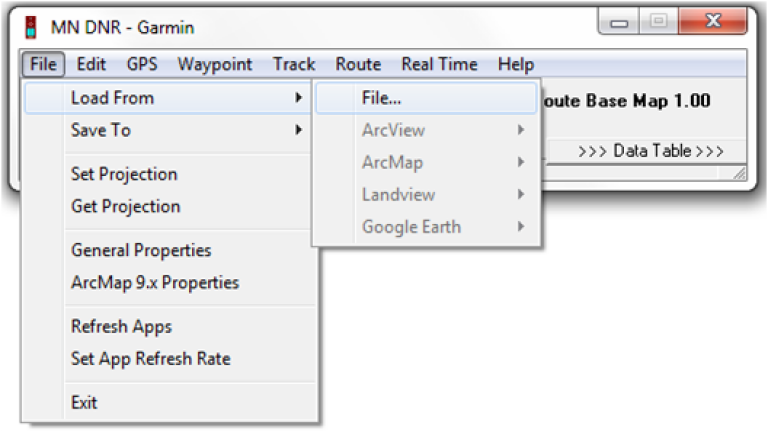
Task: Expand the ArcMap submenu arrow
Action: pyautogui.click(x=521, y=162)
